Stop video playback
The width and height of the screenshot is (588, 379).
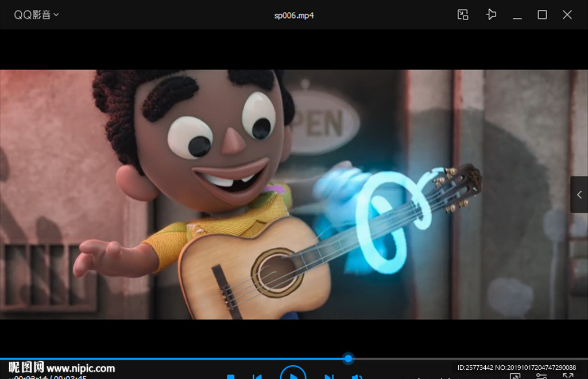point(231,376)
